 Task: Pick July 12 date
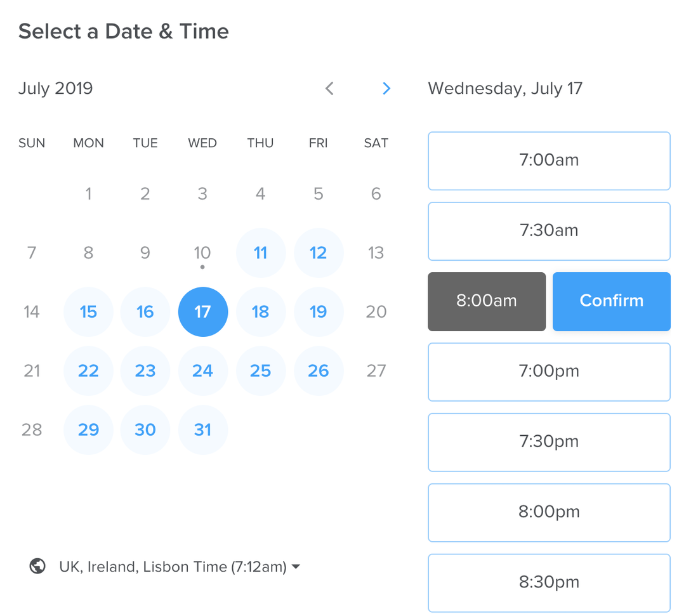319,253
